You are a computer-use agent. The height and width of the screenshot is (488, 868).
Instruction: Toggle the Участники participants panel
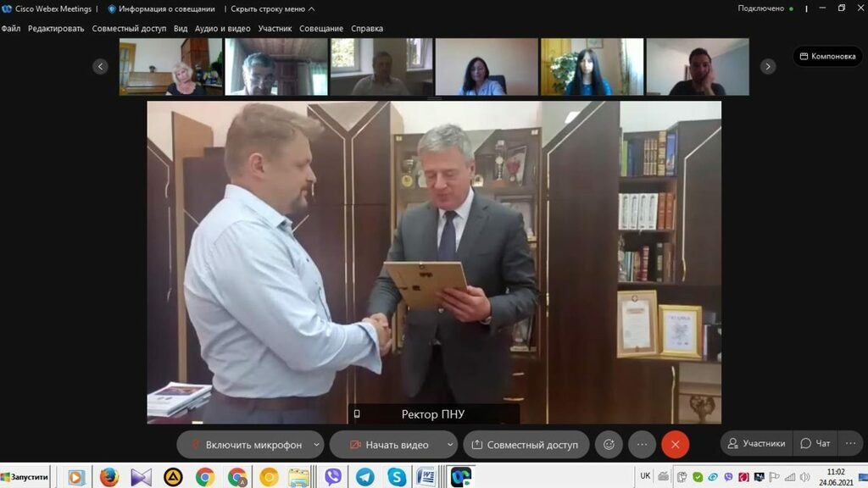click(x=756, y=443)
